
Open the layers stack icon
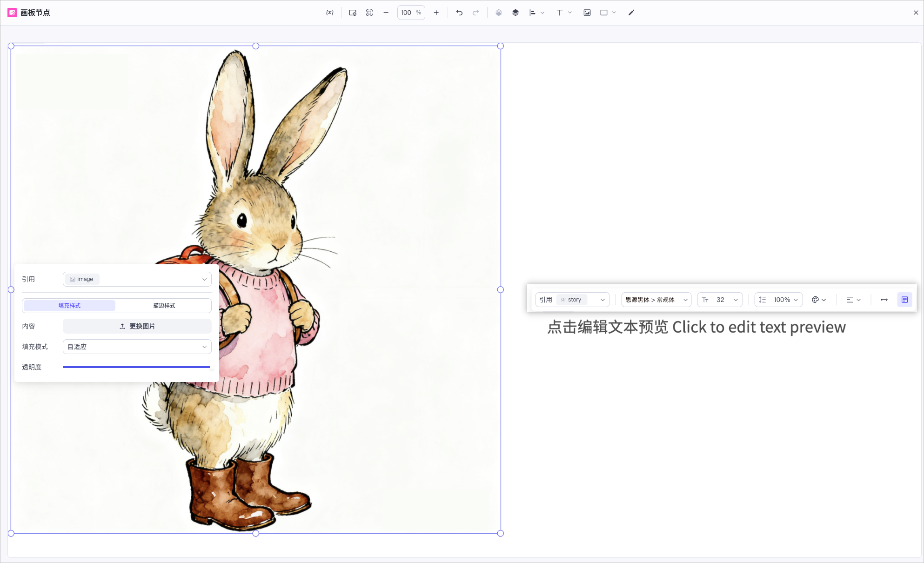[516, 13]
